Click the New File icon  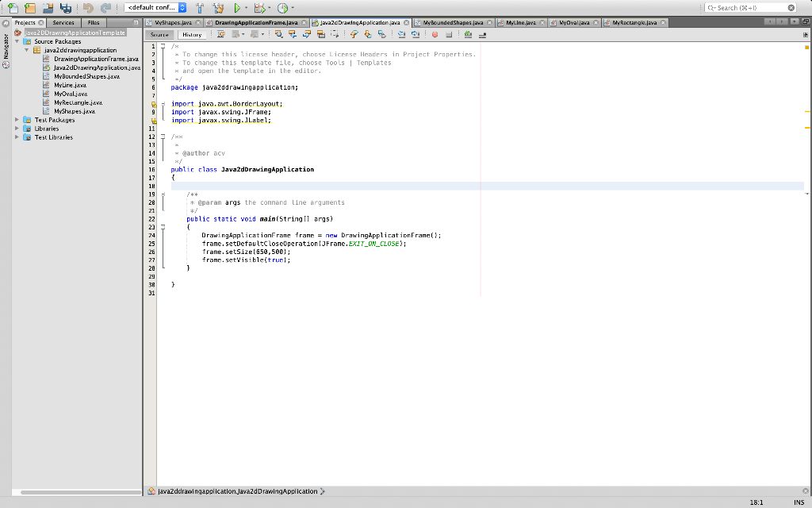coord(13,8)
